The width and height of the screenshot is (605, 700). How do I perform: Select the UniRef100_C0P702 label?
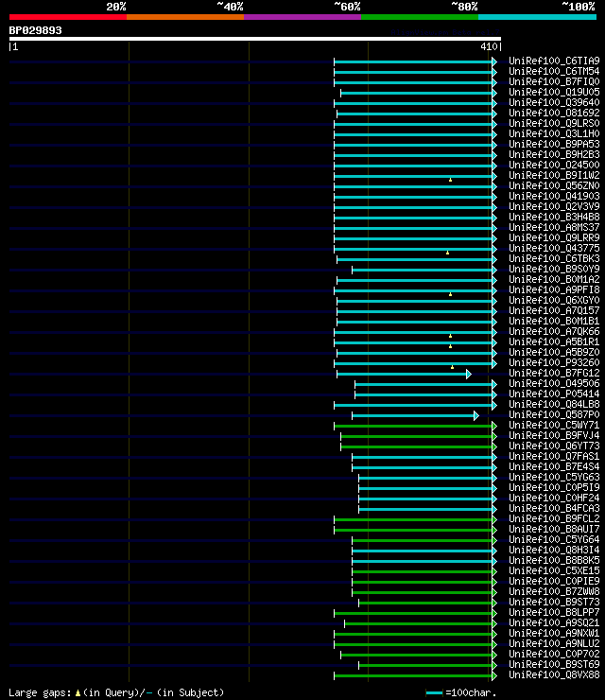pos(554,655)
